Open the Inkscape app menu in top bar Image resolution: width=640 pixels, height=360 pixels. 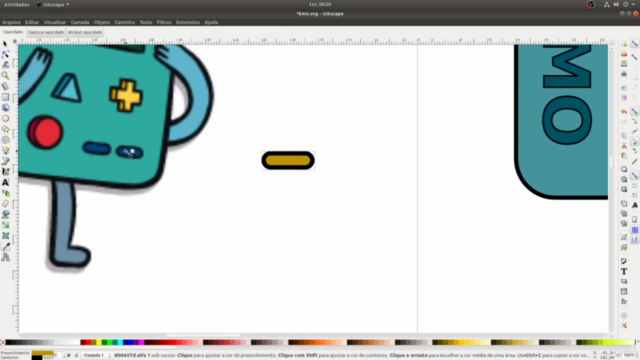[x=53, y=4]
